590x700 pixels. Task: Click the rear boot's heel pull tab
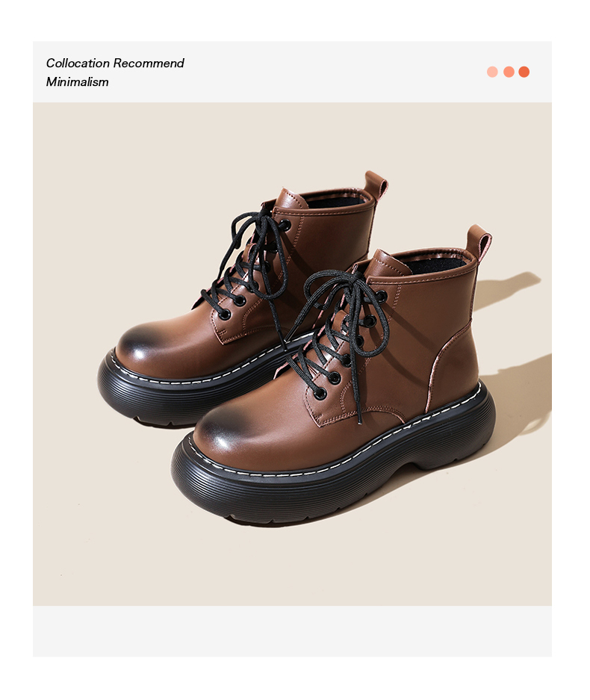[376, 185]
